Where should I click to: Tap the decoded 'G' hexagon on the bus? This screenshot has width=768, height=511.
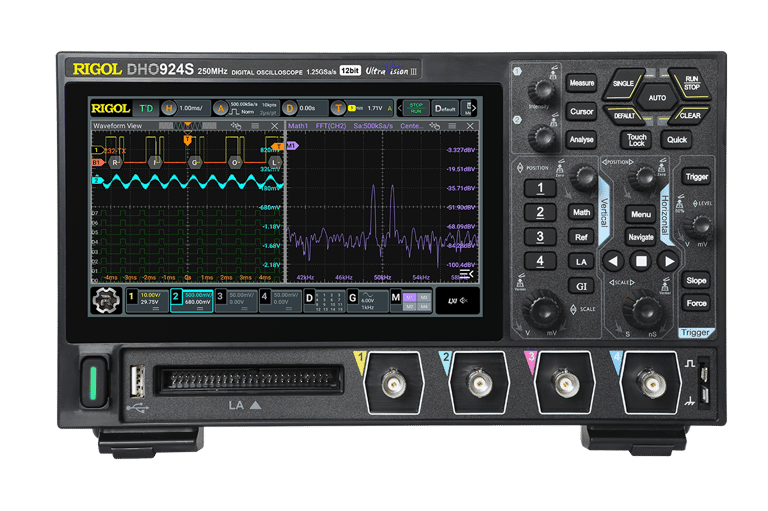[195, 162]
